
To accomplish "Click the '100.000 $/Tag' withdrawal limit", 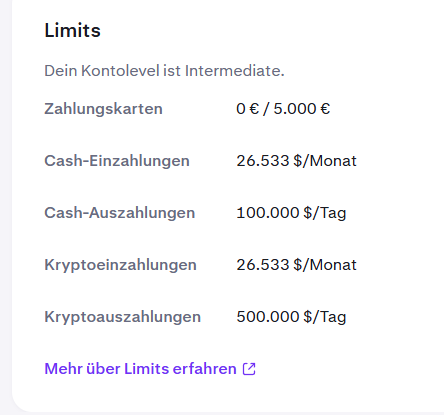I will [x=291, y=213].
